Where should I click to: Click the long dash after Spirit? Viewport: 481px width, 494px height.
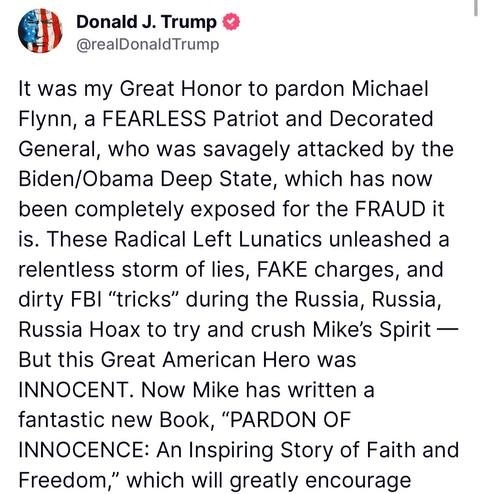coord(447,329)
